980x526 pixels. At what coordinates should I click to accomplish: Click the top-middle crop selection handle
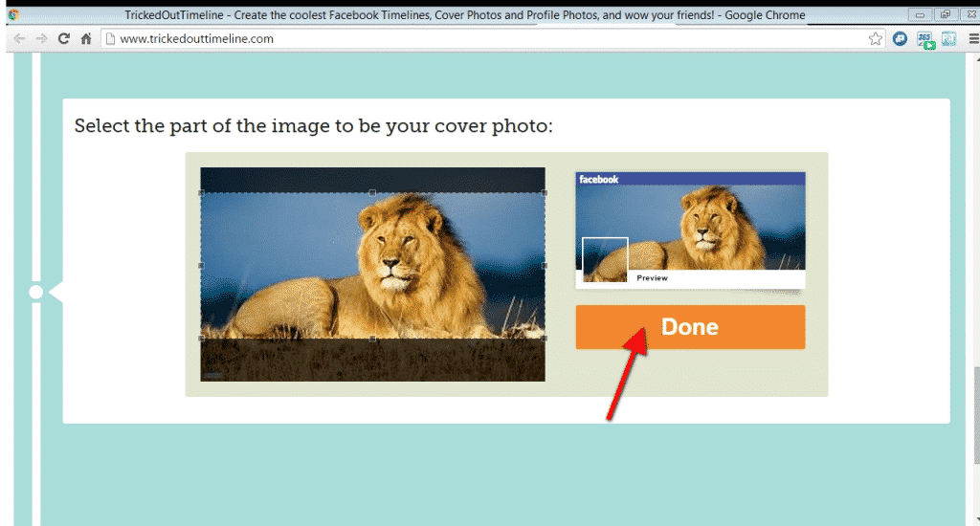pos(372,193)
